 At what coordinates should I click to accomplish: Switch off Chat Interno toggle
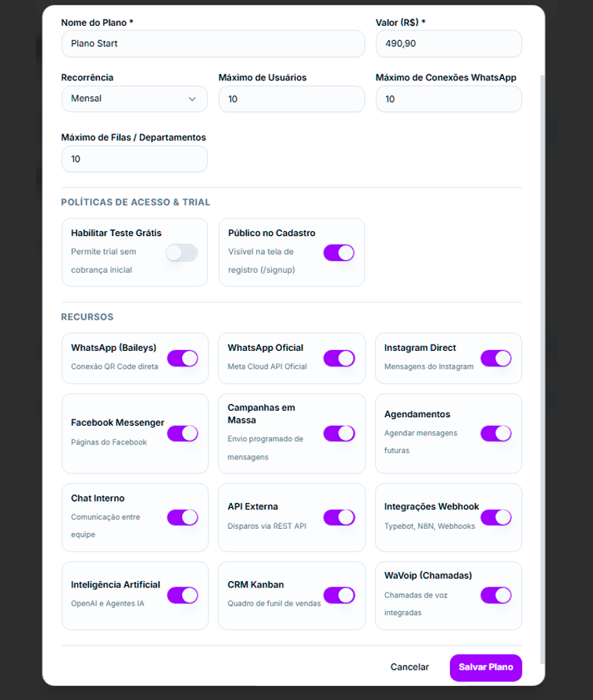183,517
